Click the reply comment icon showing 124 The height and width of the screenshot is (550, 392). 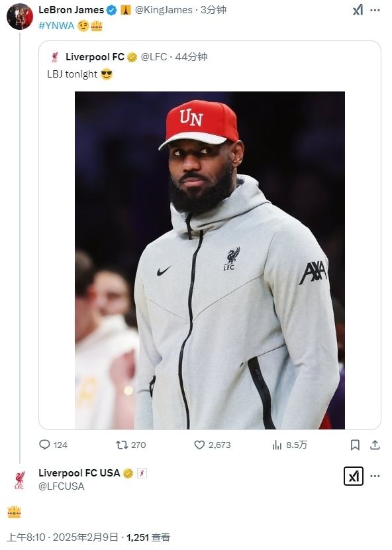(44, 445)
